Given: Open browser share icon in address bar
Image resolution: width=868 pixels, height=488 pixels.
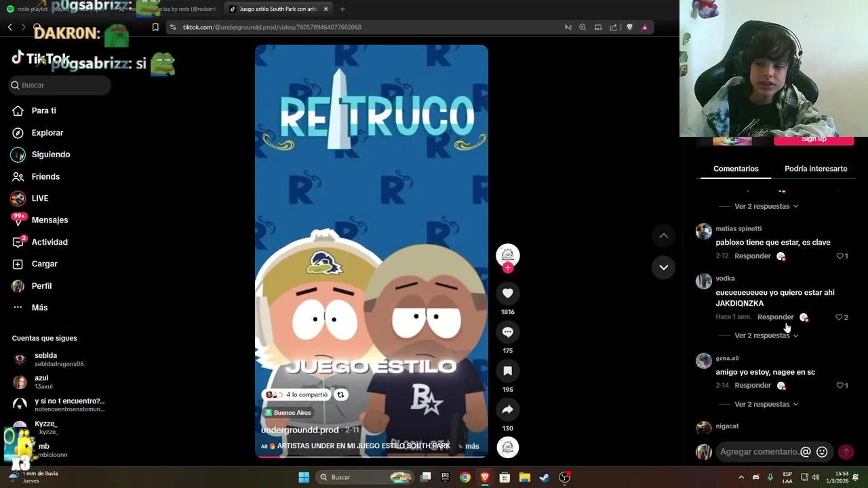Looking at the screenshot, I should pos(613,27).
